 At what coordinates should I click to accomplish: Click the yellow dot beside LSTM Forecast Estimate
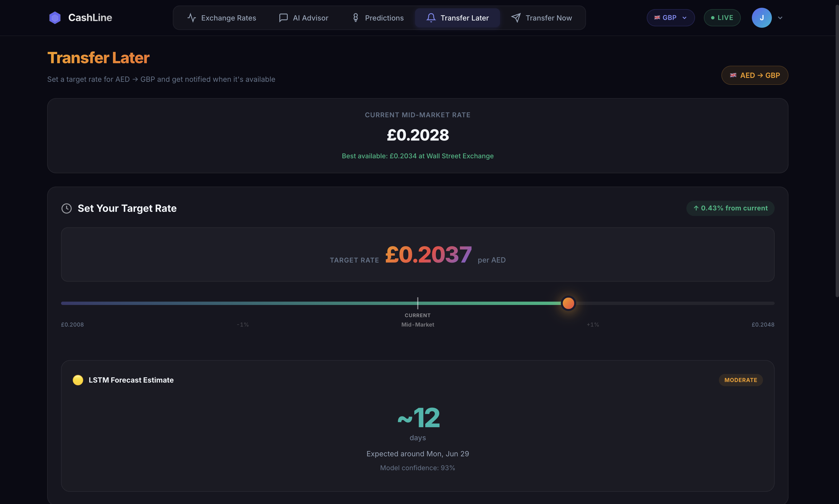pos(78,380)
